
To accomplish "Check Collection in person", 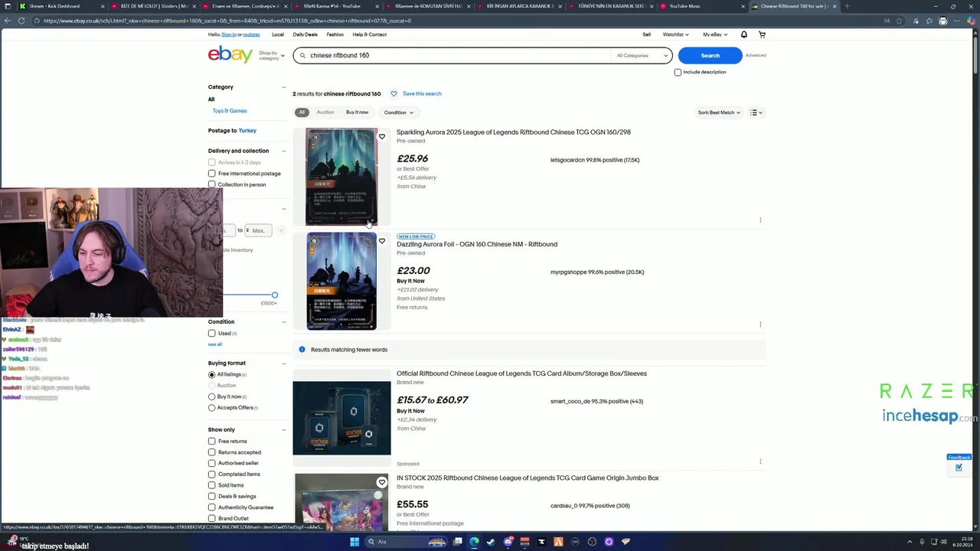I will pos(212,184).
